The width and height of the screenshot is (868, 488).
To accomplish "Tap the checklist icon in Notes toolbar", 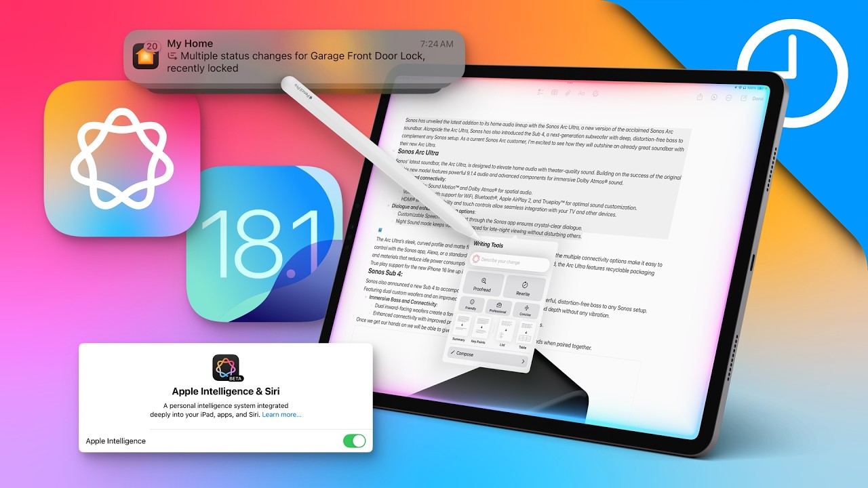I will coord(540,92).
